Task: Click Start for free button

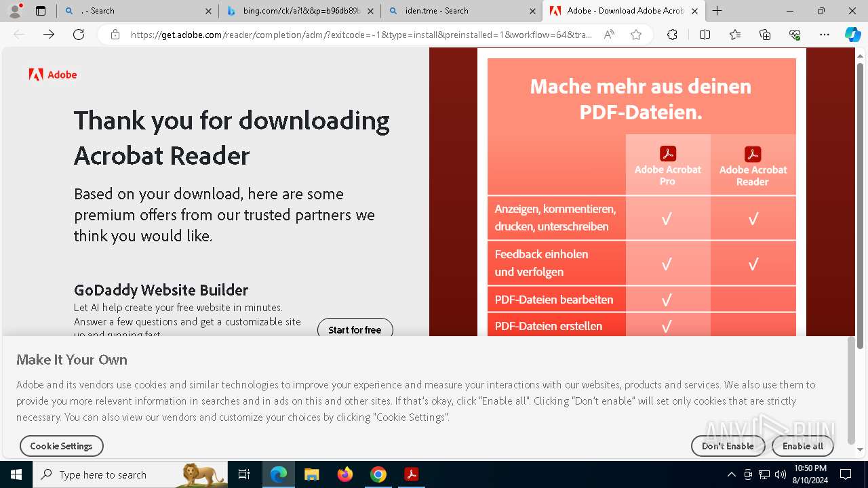Action: [355, 329]
